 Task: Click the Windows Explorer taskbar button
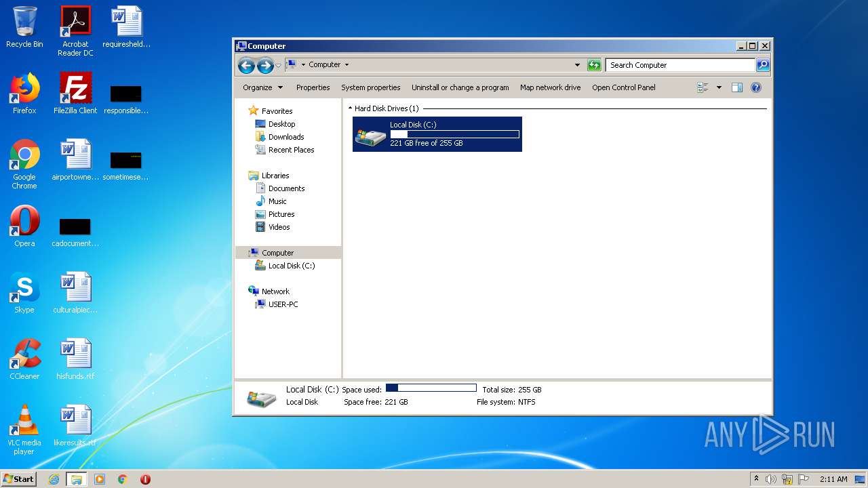point(77,479)
